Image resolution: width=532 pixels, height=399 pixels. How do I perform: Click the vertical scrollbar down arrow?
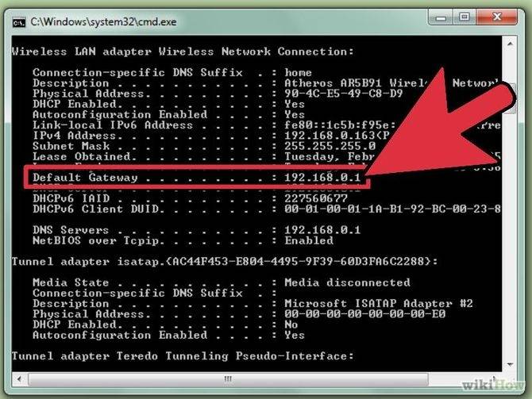(x=510, y=364)
